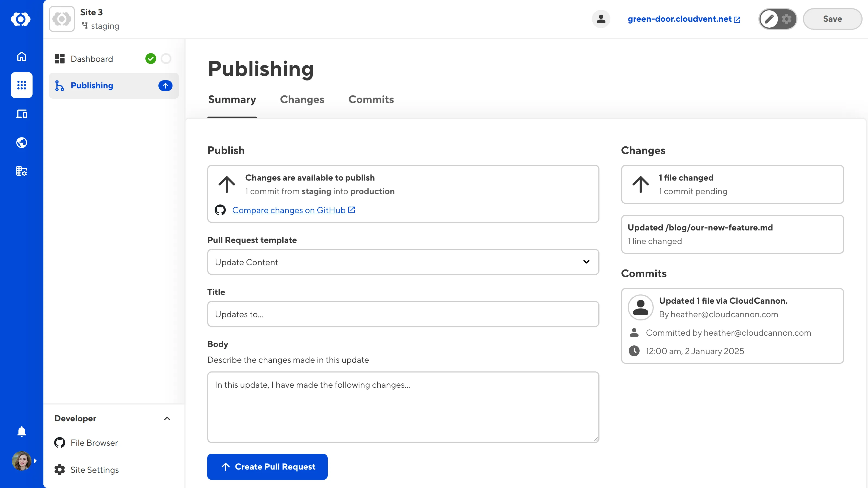Open the organization settings icon in the sidebar
This screenshot has width=868, height=488.
(21, 171)
